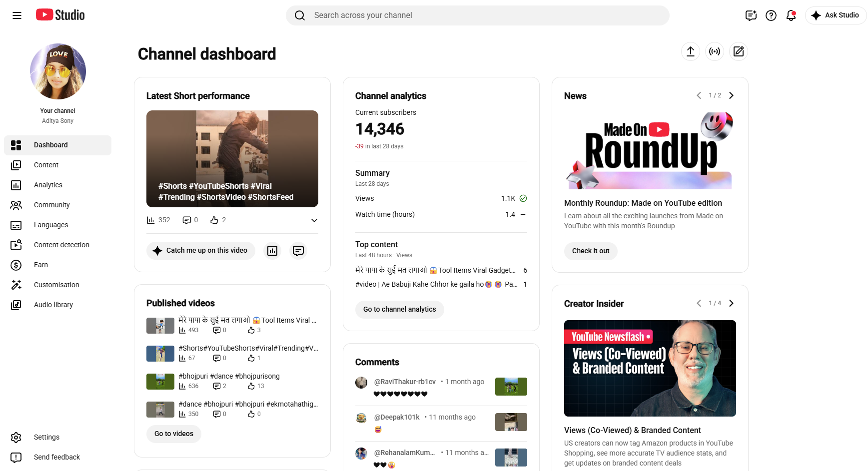Screen dimensions: 868x471
Task: Open the Made On RoundUp news image
Action: tap(650, 150)
